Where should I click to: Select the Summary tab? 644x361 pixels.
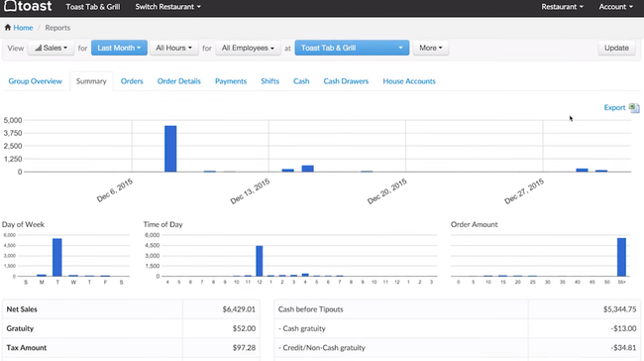91,81
